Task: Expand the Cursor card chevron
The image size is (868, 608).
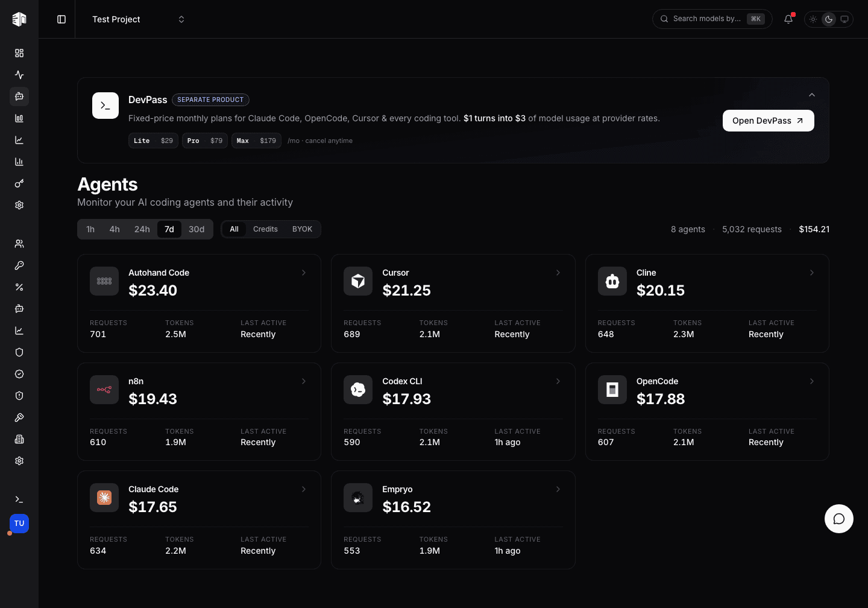Action: click(558, 273)
